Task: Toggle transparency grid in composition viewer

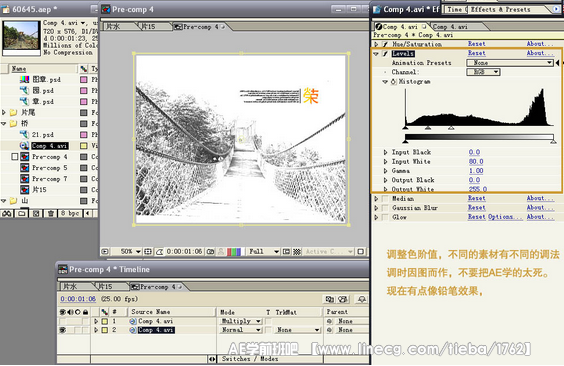Action: click(x=297, y=252)
